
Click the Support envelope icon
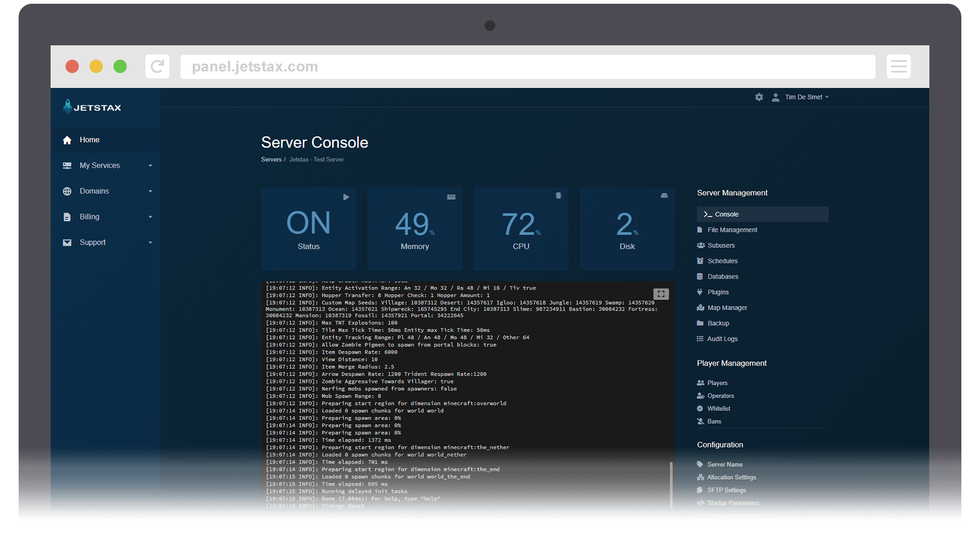[67, 243]
